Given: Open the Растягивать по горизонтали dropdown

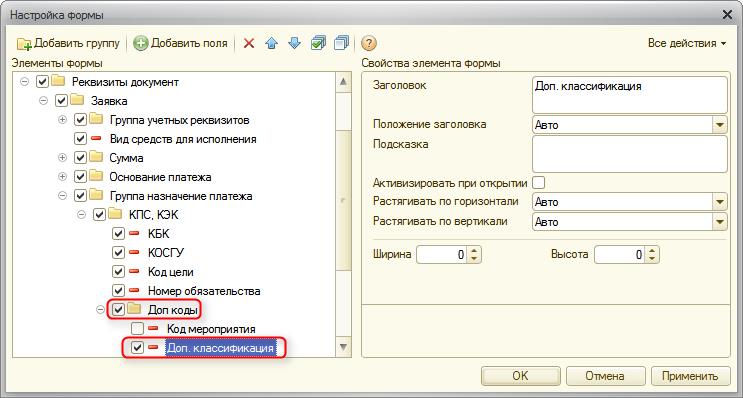Looking at the screenshot, I should [720, 202].
